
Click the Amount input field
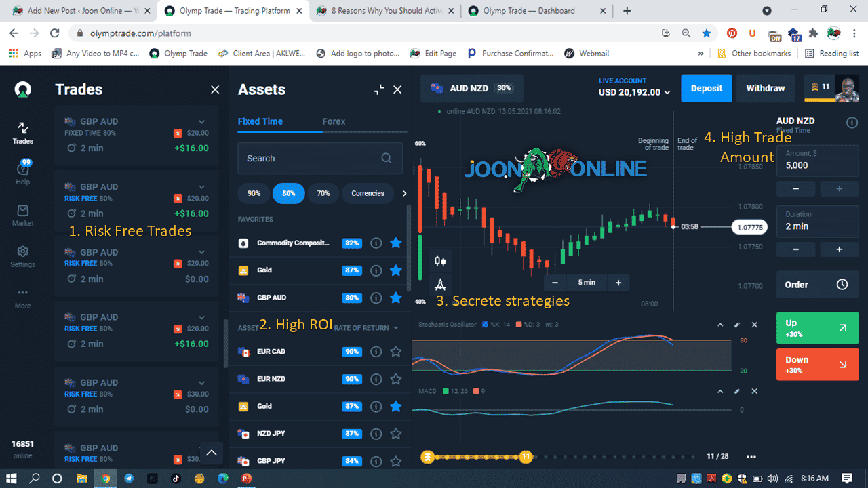tap(816, 160)
